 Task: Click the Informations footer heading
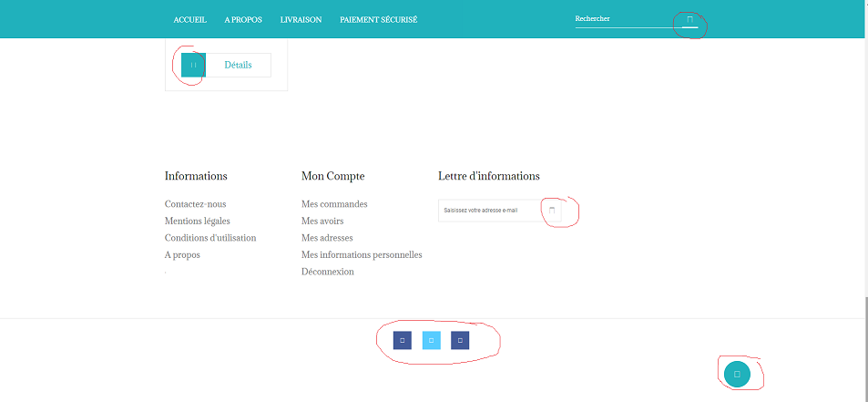pyautogui.click(x=196, y=176)
